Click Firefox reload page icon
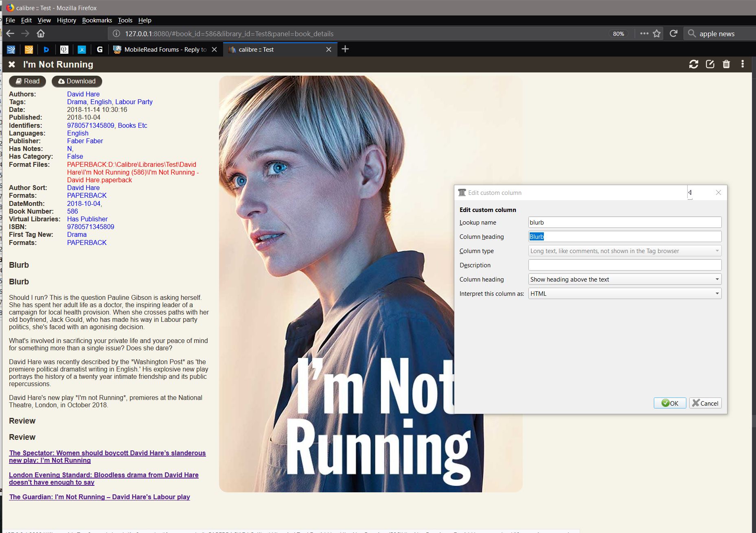The height and width of the screenshot is (533, 756). pyautogui.click(x=673, y=33)
